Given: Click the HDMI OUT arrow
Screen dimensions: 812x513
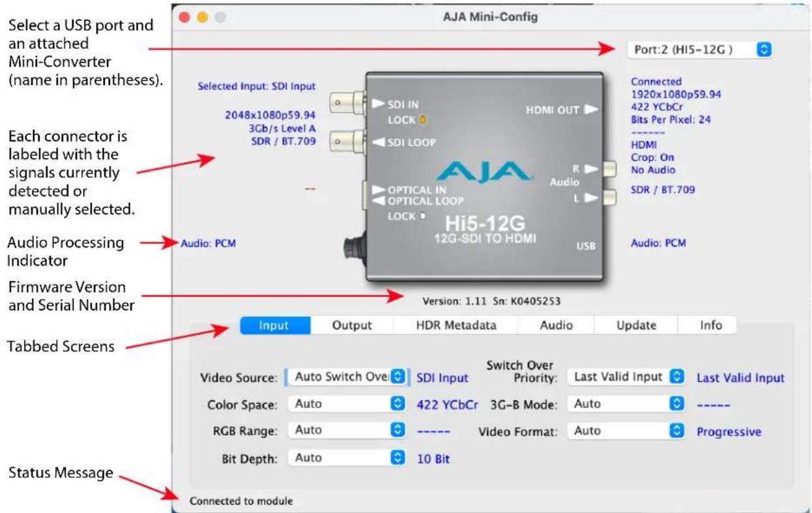Looking at the screenshot, I should [x=590, y=110].
